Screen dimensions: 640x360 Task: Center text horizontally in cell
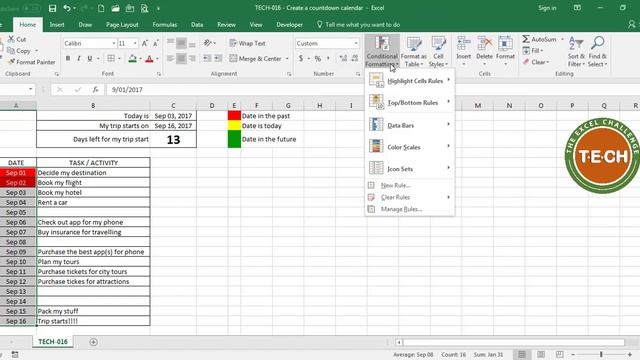click(x=181, y=58)
